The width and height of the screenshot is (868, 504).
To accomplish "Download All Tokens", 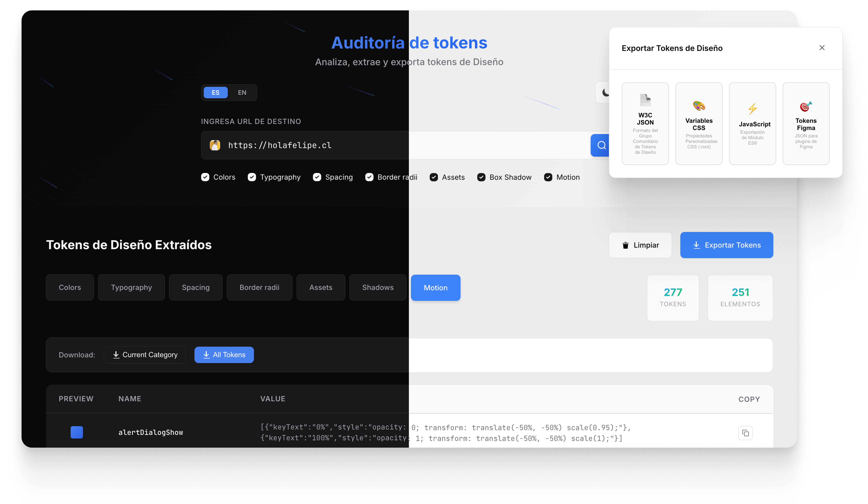I will coord(224,355).
